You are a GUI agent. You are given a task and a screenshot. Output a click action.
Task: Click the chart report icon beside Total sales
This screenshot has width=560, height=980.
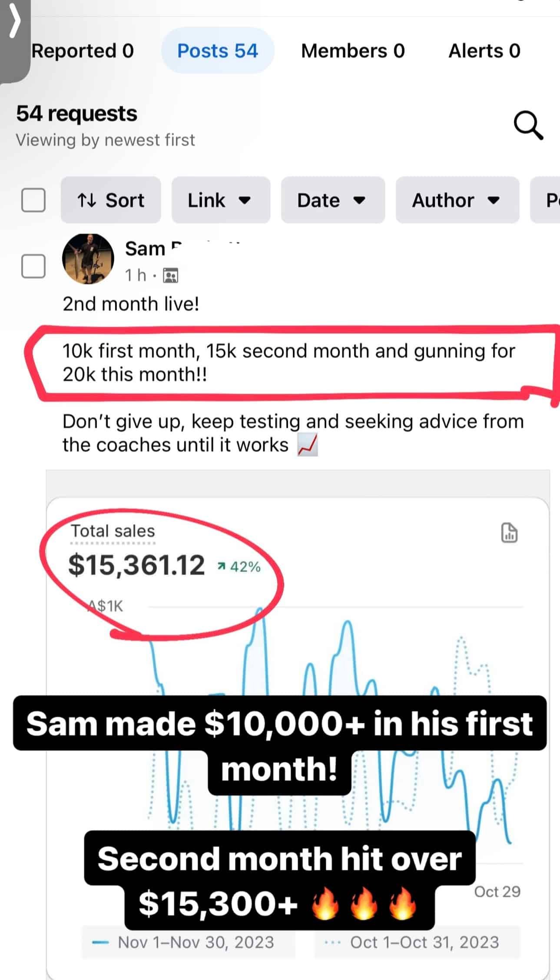pyautogui.click(x=509, y=533)
